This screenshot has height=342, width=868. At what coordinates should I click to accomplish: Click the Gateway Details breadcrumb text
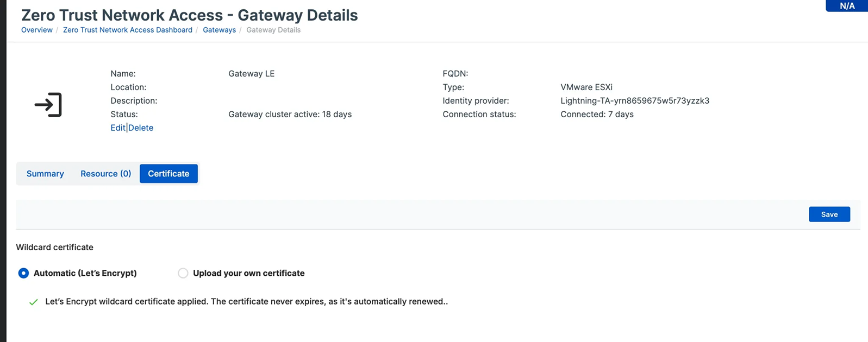point(273,30)
